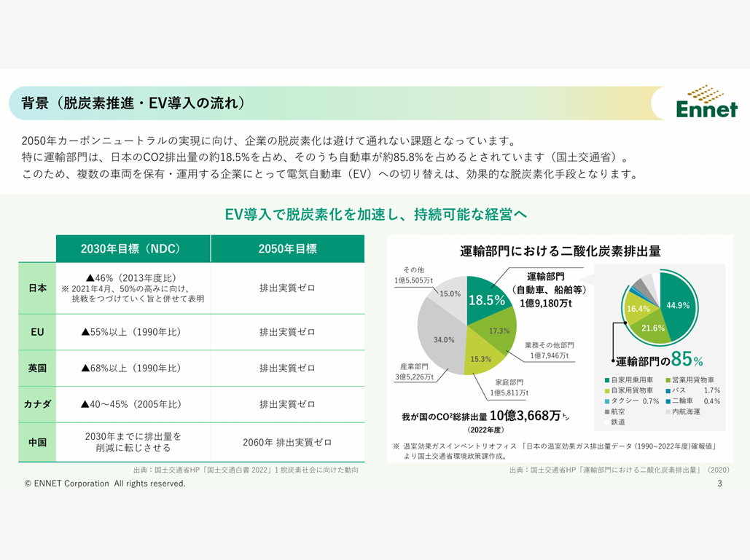
Task: Click the 34.0% gray pie slice
Action: point(442,340)
